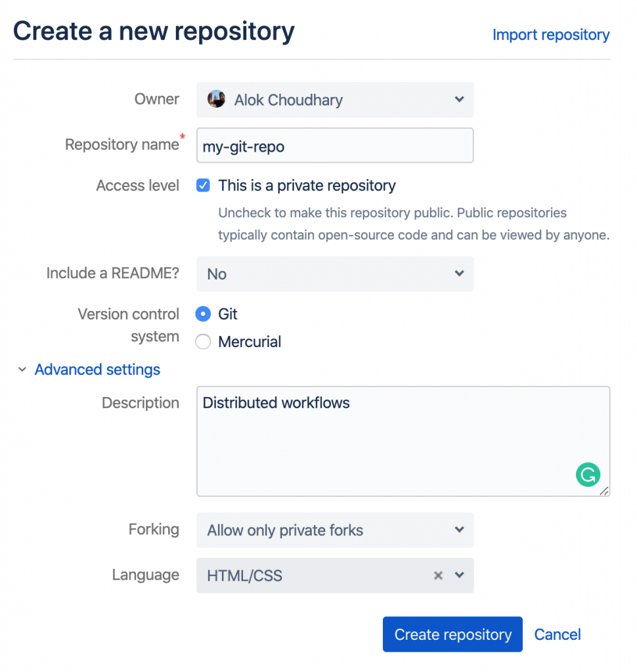This screenshot has width=637, height=672.
Task: Click into the Repository name field
Action: coord(334,146)
